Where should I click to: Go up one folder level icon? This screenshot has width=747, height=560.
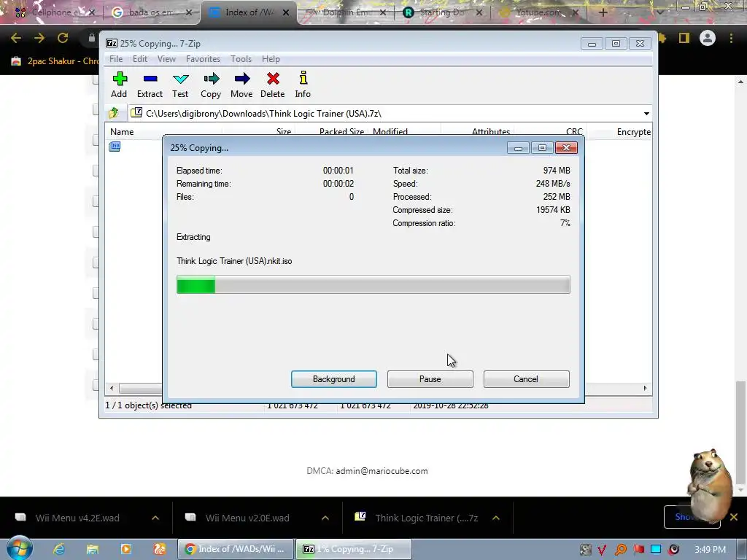click(114, 113)
